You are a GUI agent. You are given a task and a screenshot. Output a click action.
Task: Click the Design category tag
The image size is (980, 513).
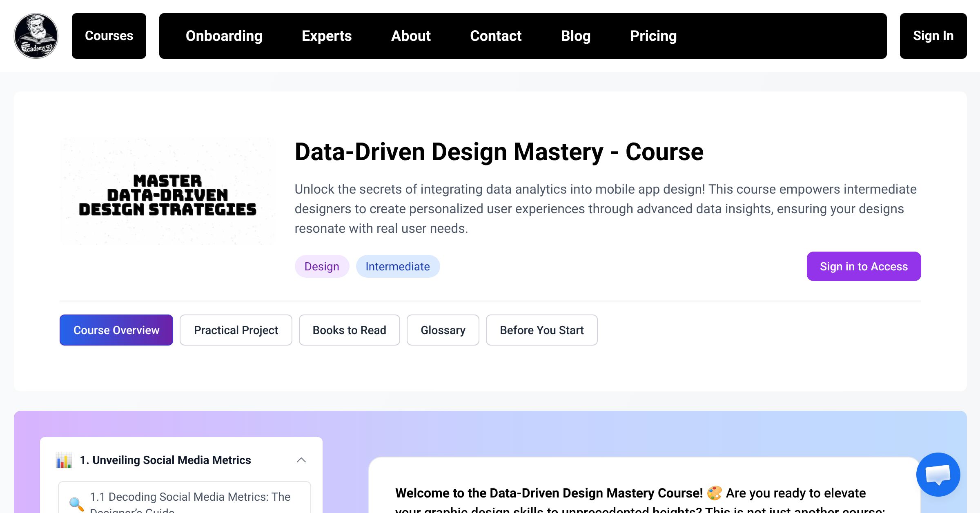(x=322, y=266)
